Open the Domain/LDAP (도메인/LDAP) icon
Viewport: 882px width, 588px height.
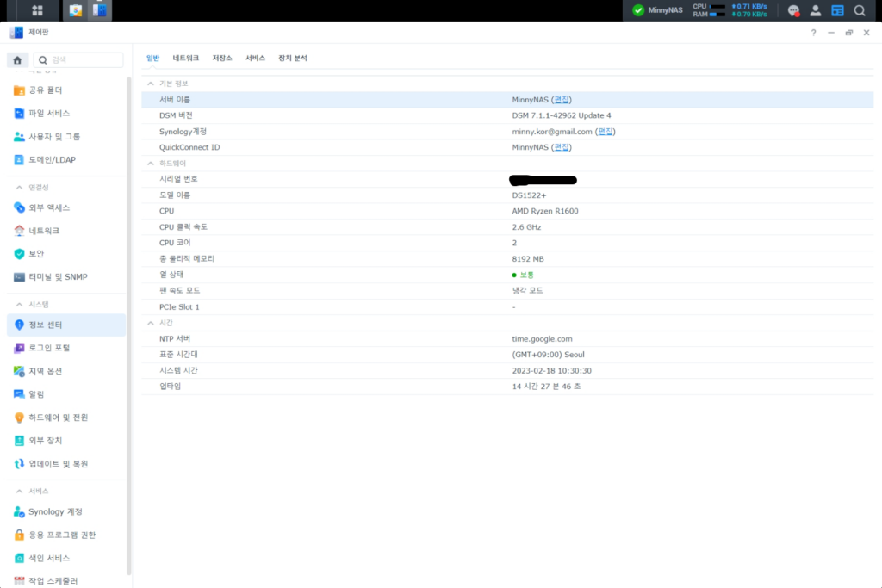(19, 159)
